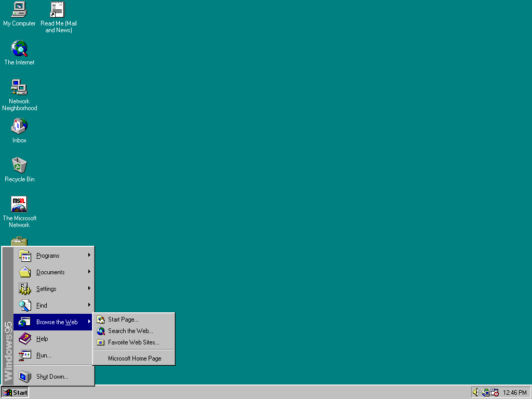Select the highlighted Browse the Web item
This screenshot has height=399, width=532.
[x=53, y=322]
